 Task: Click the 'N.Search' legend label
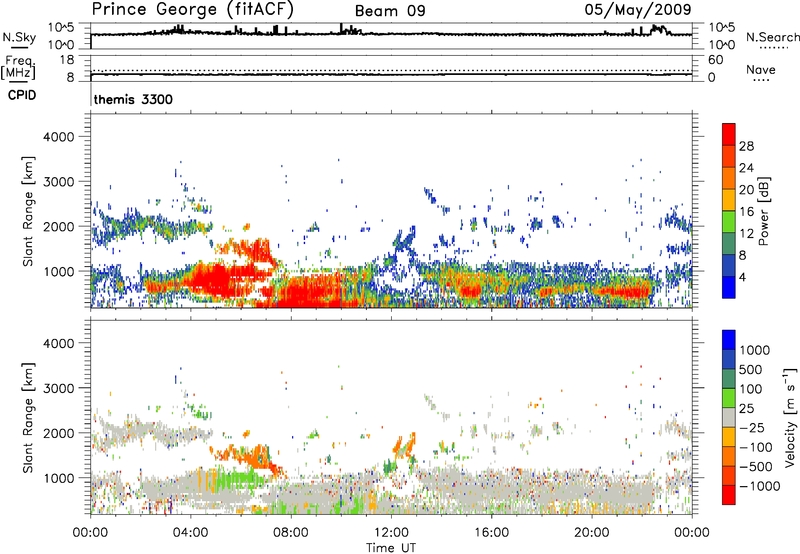pyautogui.click(x=772, y=37)
